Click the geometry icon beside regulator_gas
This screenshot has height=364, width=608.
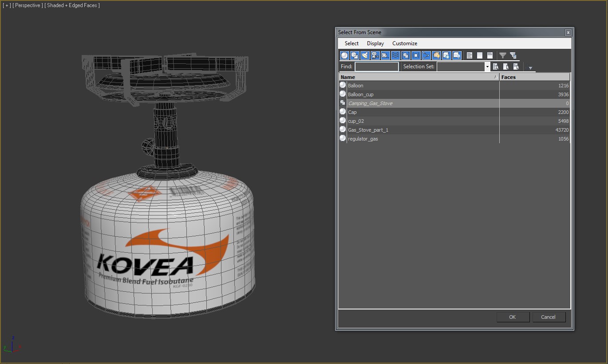pos(343,138)
